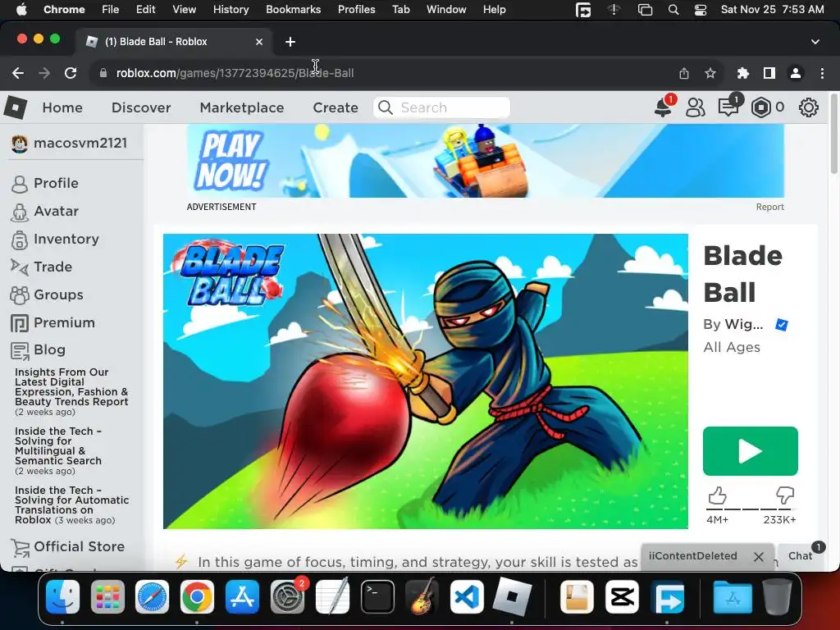Open Finder from the Dock

[62, 597]
